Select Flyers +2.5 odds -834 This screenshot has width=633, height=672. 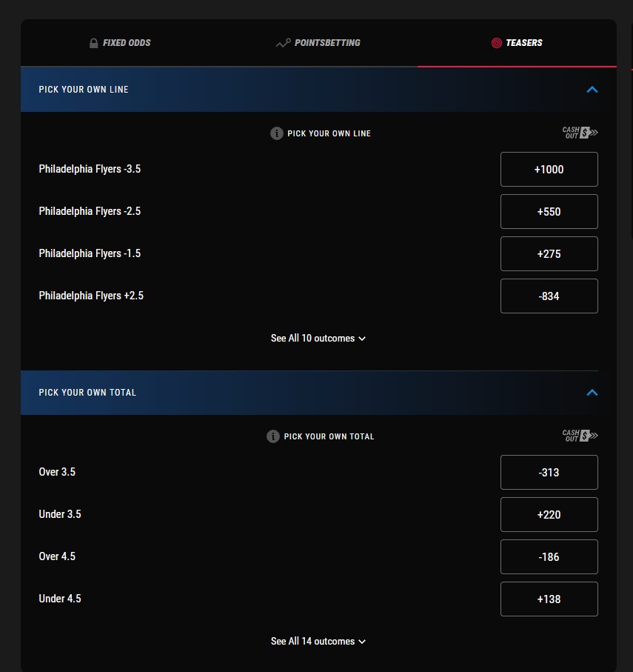coord(549,296)
